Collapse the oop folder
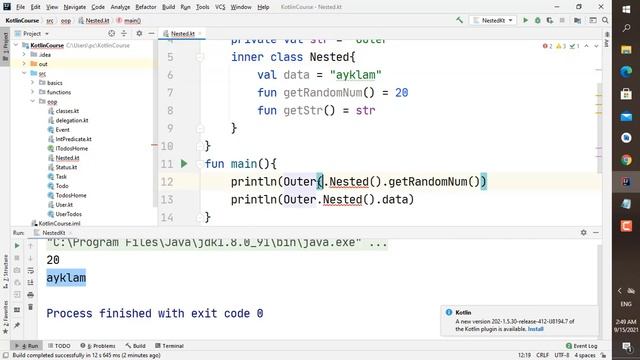Viewport: 640px width, 360px height. click(x=33, y=101)
